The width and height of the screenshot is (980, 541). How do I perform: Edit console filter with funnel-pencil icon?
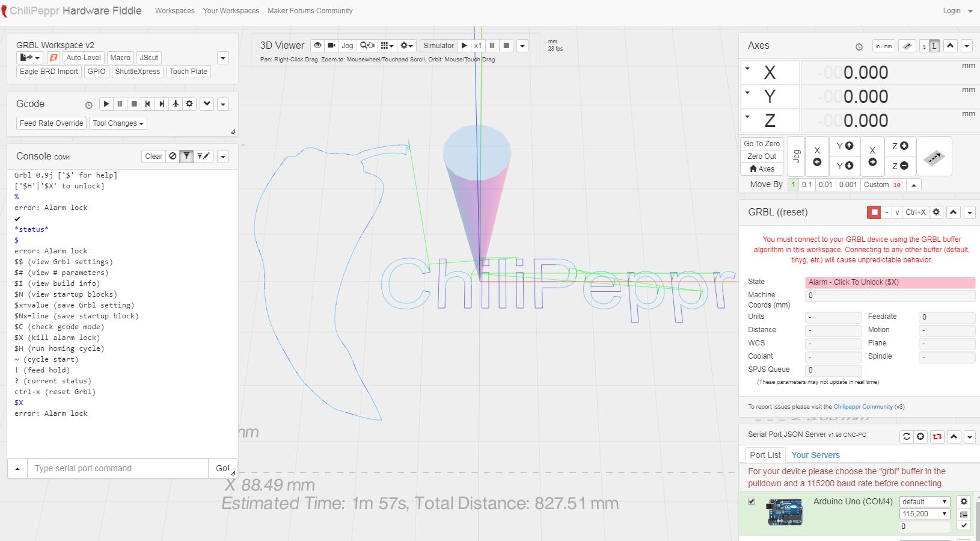pyautogui.click(x=203, y=156)
